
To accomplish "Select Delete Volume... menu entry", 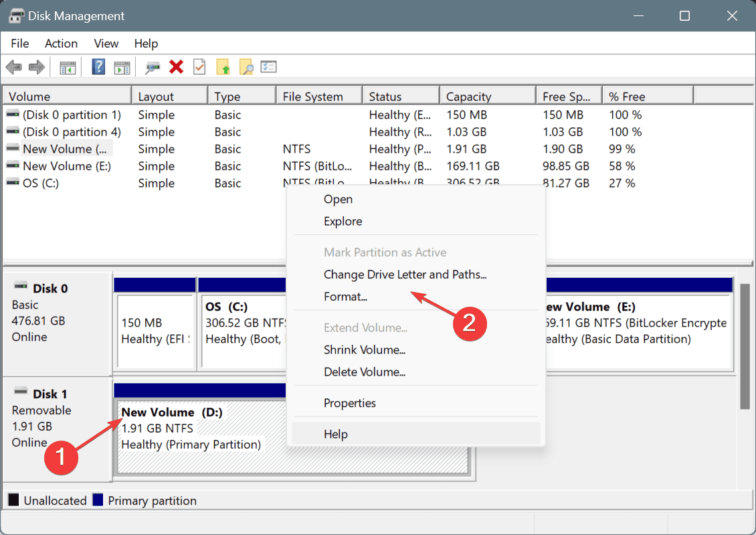I will point(364,372).
